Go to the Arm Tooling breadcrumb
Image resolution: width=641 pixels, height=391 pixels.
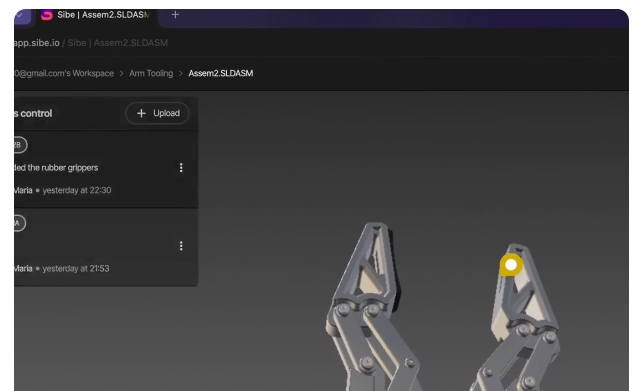[x=151, y=73]
